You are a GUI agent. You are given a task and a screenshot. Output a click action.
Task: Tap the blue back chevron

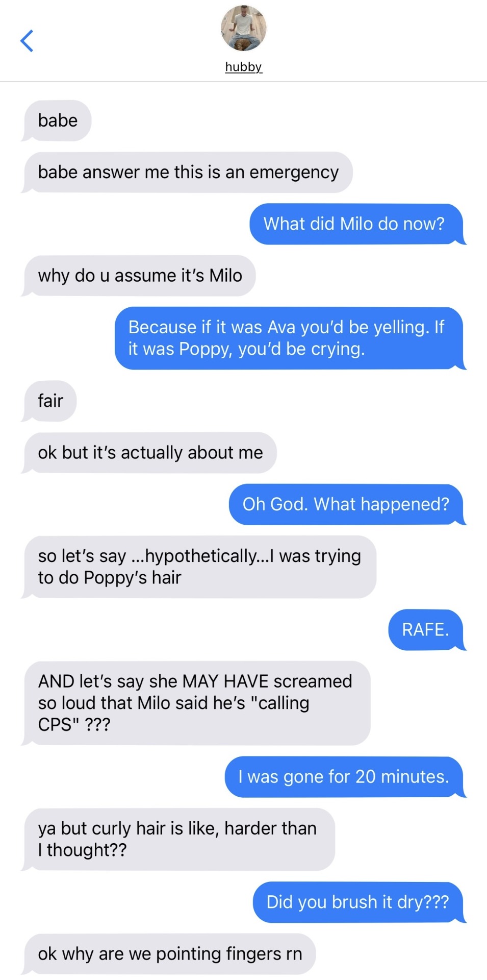point(27,41)
